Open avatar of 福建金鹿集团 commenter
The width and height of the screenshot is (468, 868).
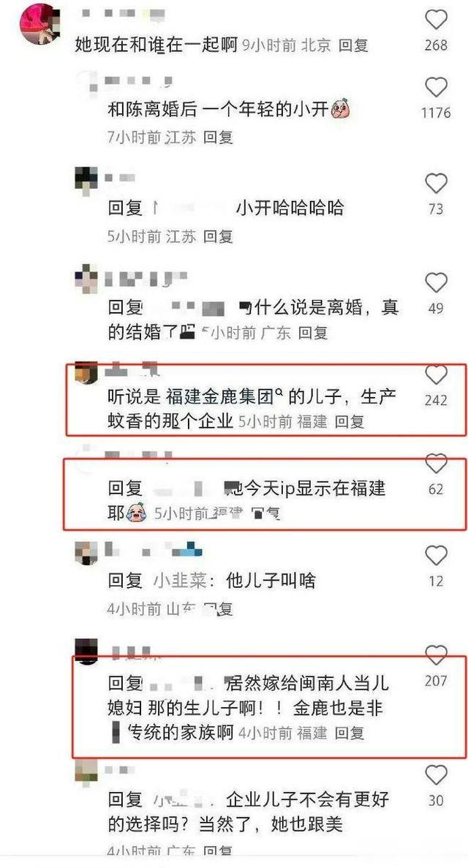(x=86, y=372)
